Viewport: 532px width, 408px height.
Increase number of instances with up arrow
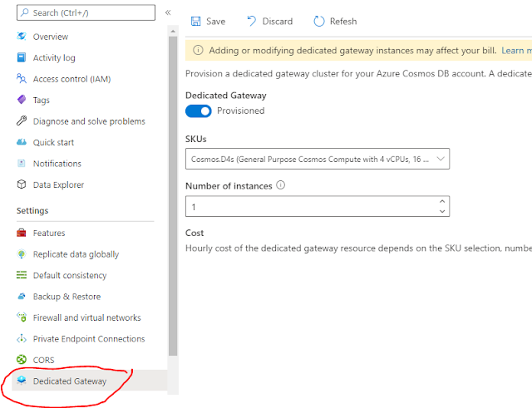click(x=442, y=201)
